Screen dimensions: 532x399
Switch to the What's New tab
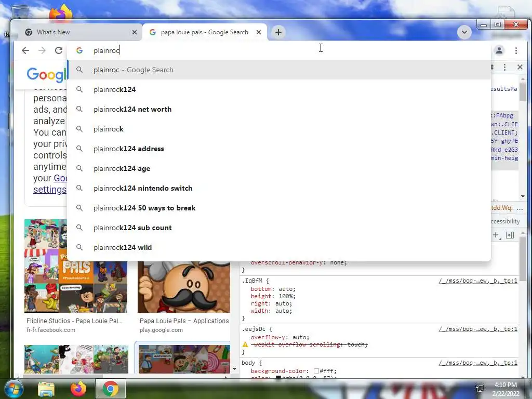tap(78, 32)
